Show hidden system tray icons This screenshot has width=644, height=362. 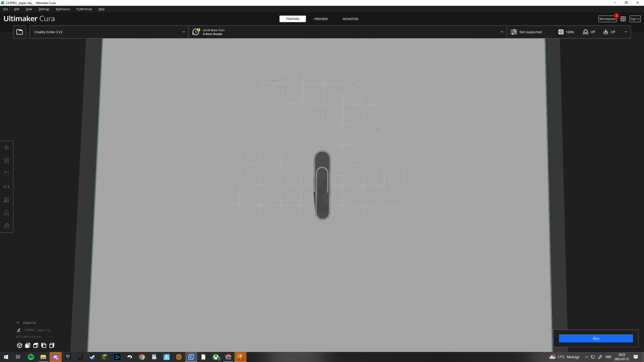(587, 357)
